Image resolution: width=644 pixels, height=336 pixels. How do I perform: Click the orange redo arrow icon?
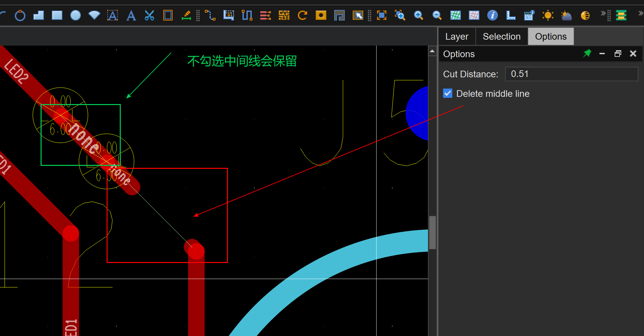(302, 15)
